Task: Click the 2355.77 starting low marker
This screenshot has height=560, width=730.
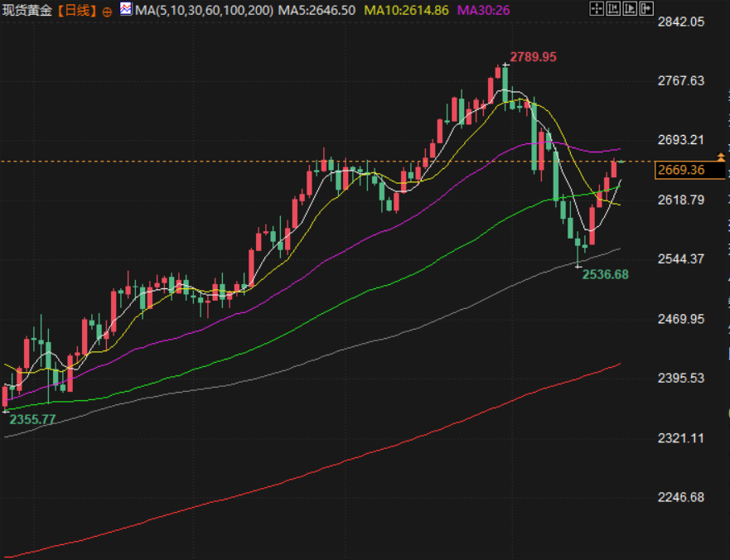Action: point(32,420)
